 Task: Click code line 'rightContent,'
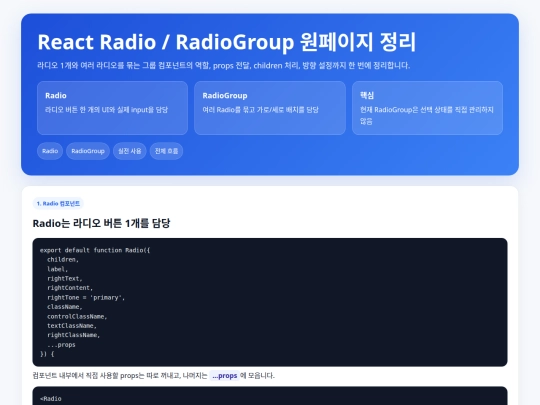pos(70,288)
